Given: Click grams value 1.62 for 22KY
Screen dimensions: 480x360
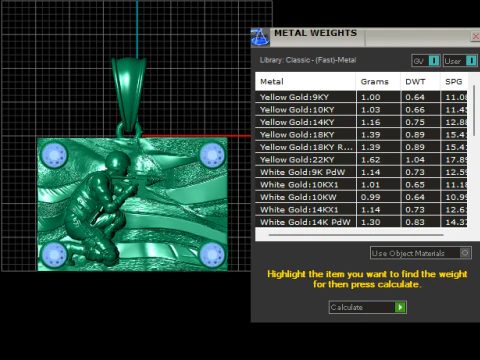Looking at the screenshot, I should tap(371, 160).
